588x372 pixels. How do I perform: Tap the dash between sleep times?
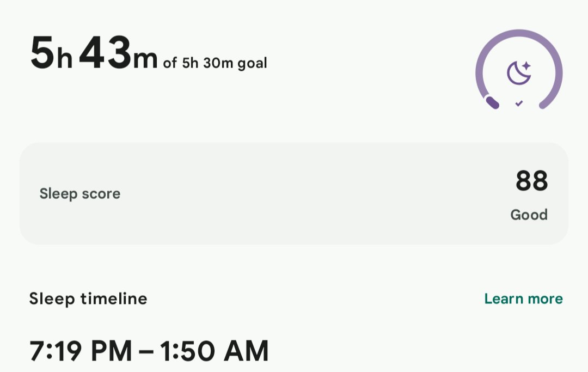(146, 352)
